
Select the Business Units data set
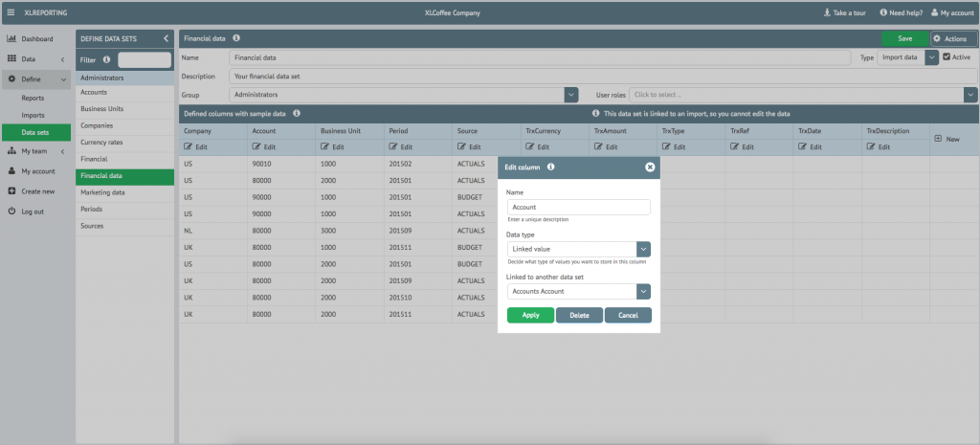[x=125, y=109]
